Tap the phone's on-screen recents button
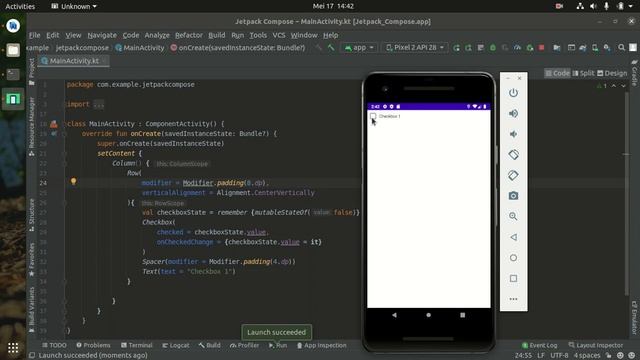640x360 pixels. pos(462,315)
